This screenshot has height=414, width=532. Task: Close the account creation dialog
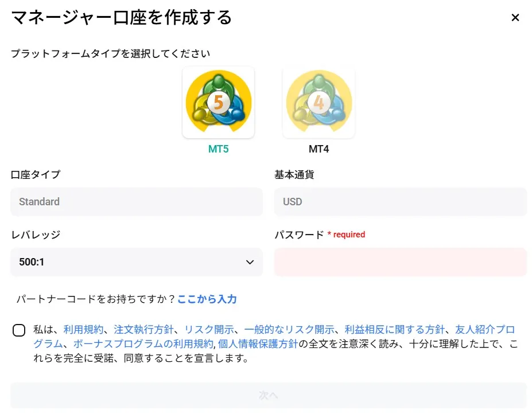pyautogui.click(x=515, y=17)
